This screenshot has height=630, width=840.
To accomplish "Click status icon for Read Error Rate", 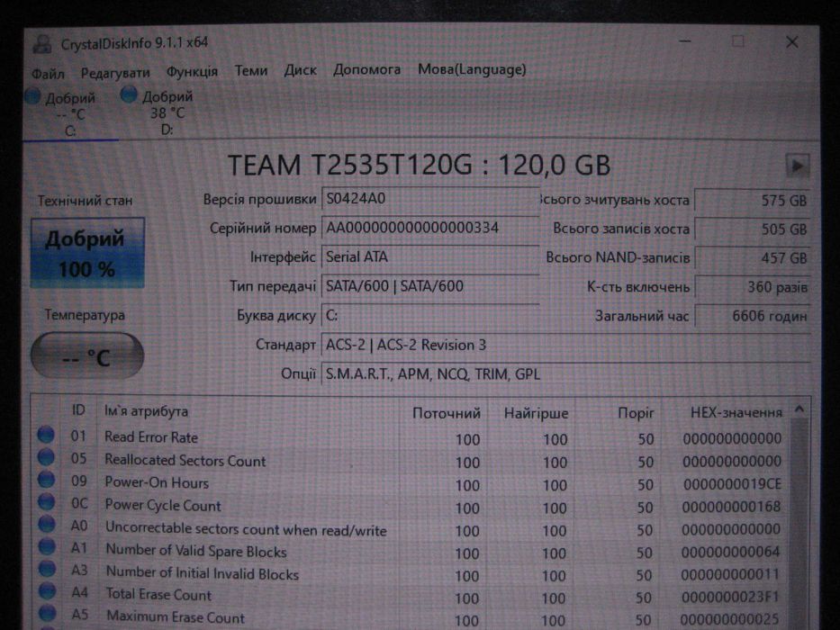I will pyautogui.click(x=46, y=435).
